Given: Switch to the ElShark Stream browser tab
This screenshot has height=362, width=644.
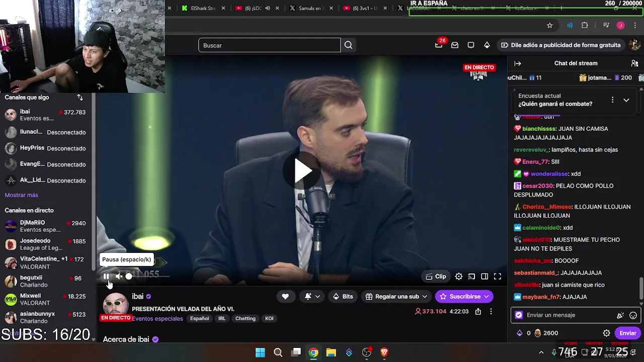Looking at the screenshot, I should tap(199, 8).
